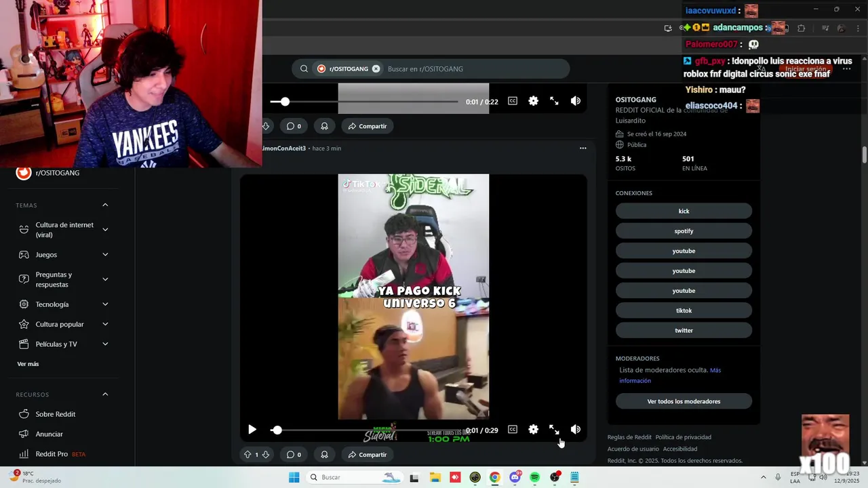Click the search magnifier icon in Reddit

point(304,69)
